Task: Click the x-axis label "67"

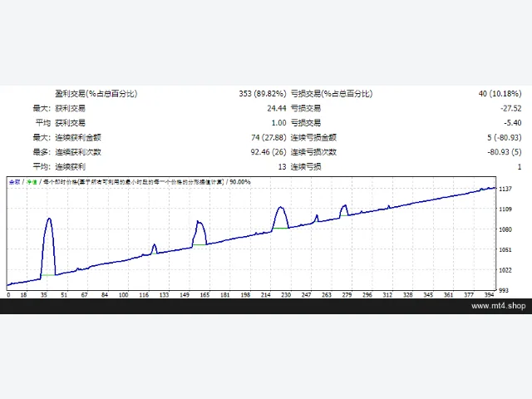Action: 85,295
